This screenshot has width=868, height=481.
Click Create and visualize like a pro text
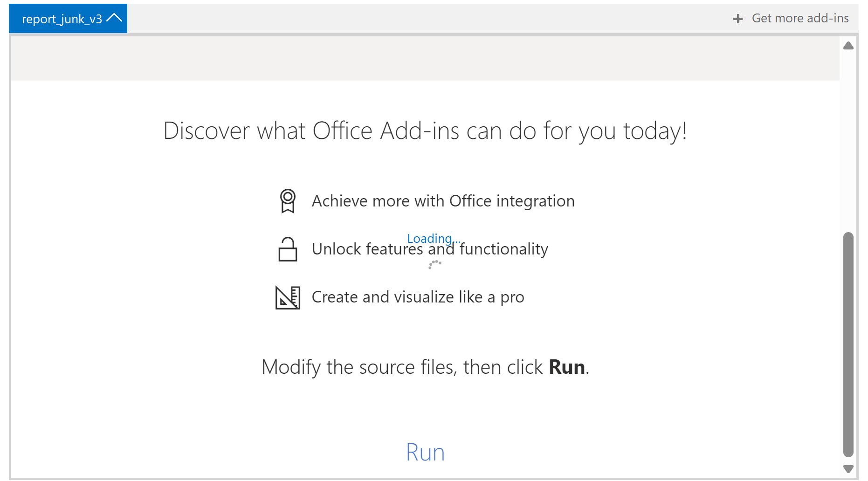point(418,297)
